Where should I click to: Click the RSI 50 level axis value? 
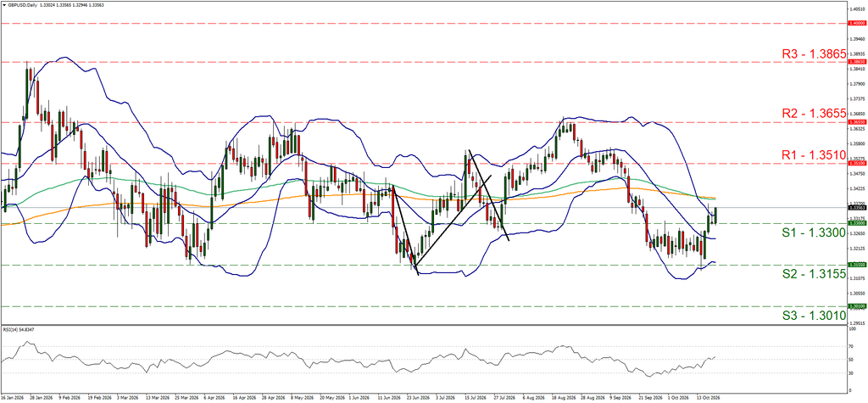(x=852, y=360)
